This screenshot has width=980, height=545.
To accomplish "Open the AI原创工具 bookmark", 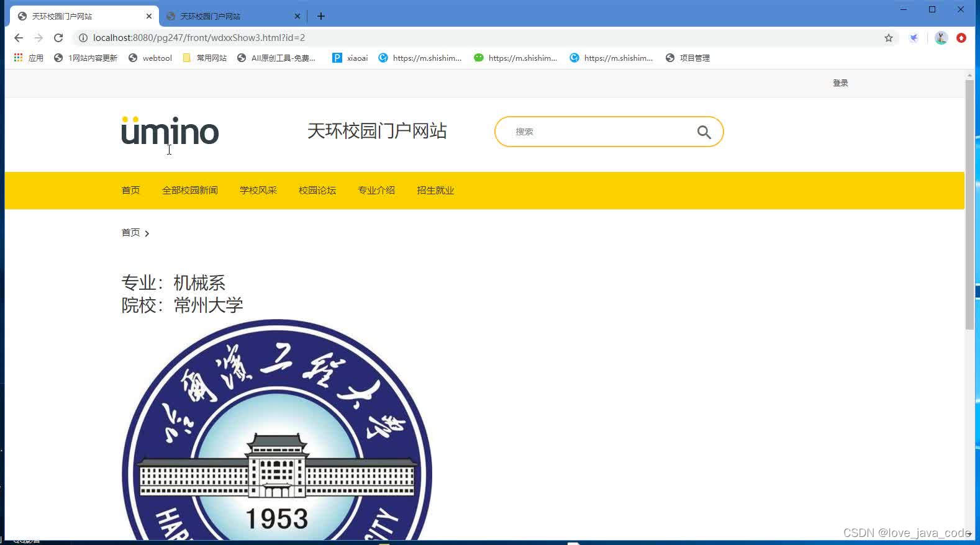I will coord(277,58).
